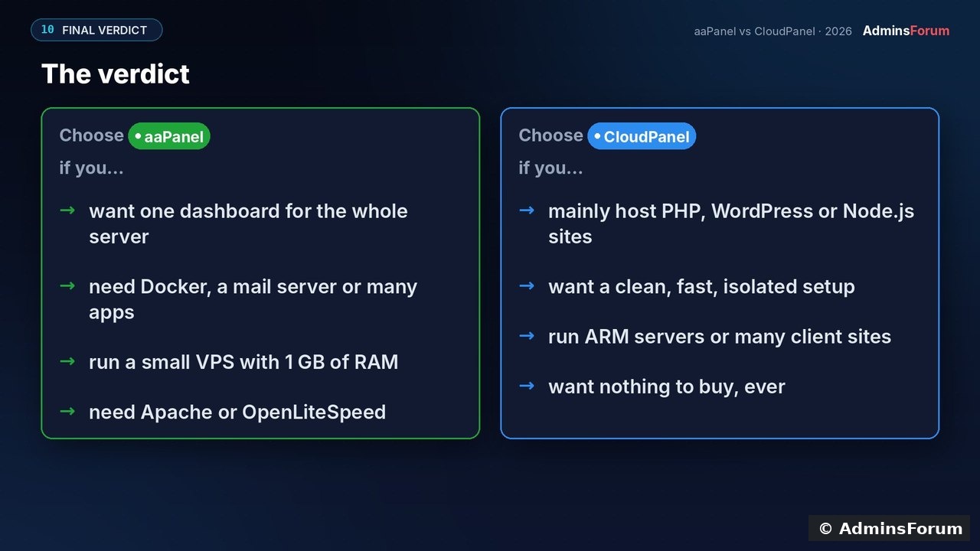Click blue arrow beside 'want nothing to buy'
Screen dimensions: 980x551
point(527,386)
